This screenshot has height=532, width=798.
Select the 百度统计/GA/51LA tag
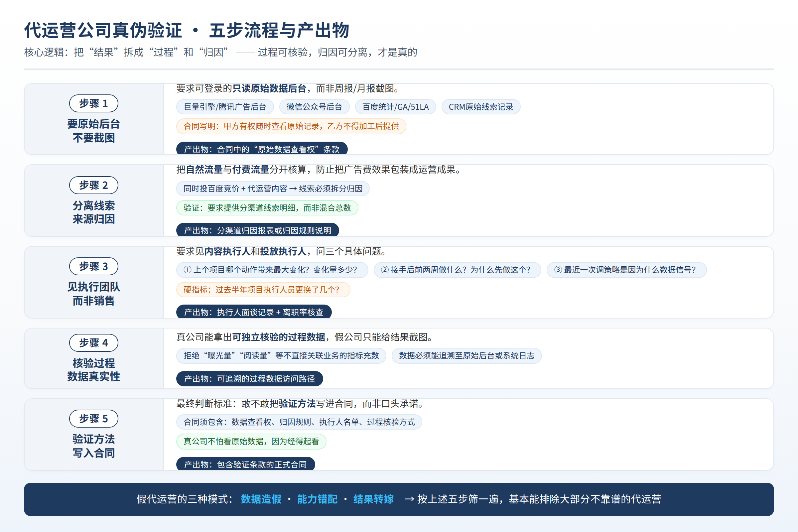click(396, 107)
